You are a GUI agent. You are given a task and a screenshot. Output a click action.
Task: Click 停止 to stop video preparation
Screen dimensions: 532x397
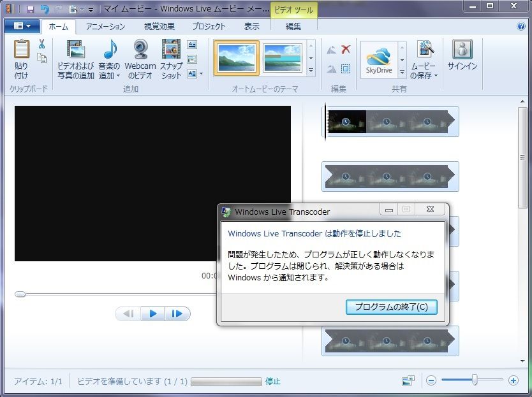click(273, 382)
